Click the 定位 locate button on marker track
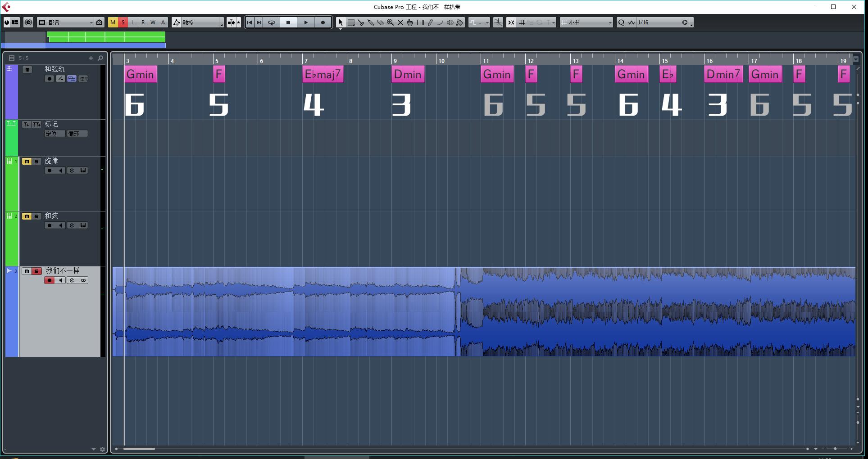The image size is (868, 459). coord(55,134)
